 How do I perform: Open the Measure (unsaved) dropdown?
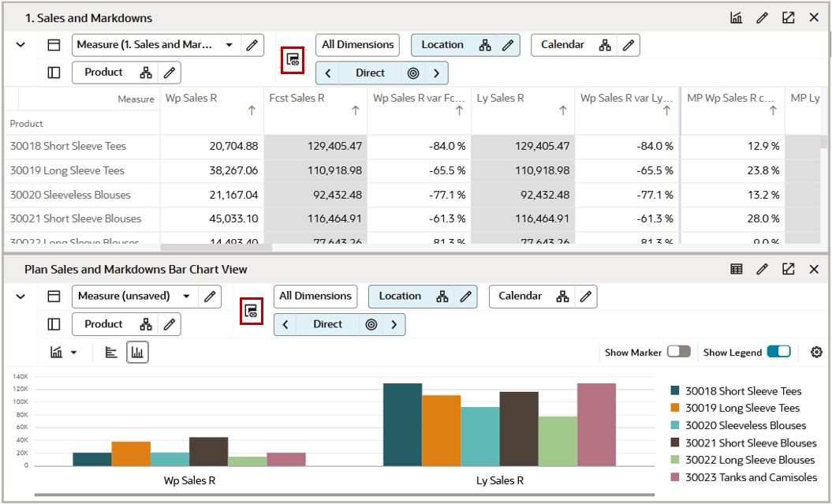pos(186,297)
